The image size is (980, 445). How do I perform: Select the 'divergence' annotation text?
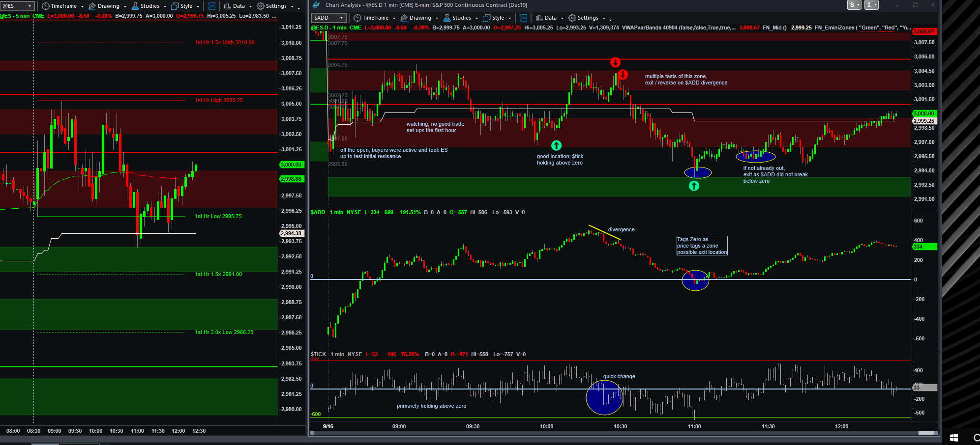pyautogui.click(x=621, y=229)
